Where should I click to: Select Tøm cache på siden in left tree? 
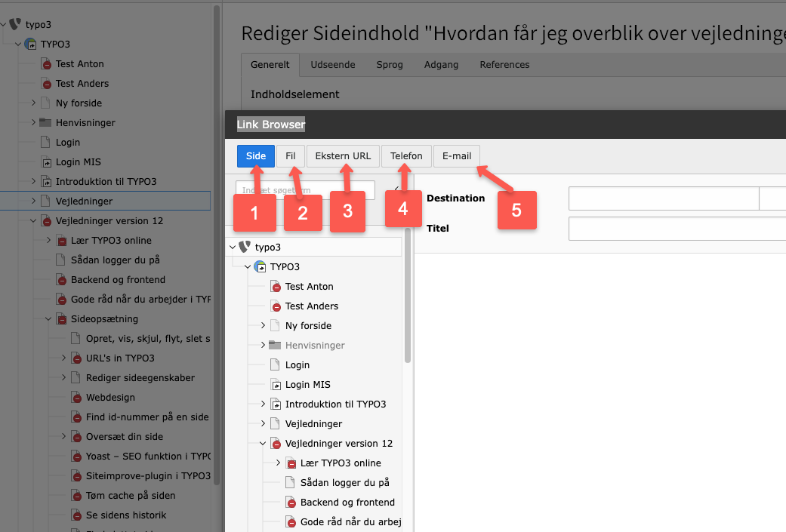tap(131, 495)
